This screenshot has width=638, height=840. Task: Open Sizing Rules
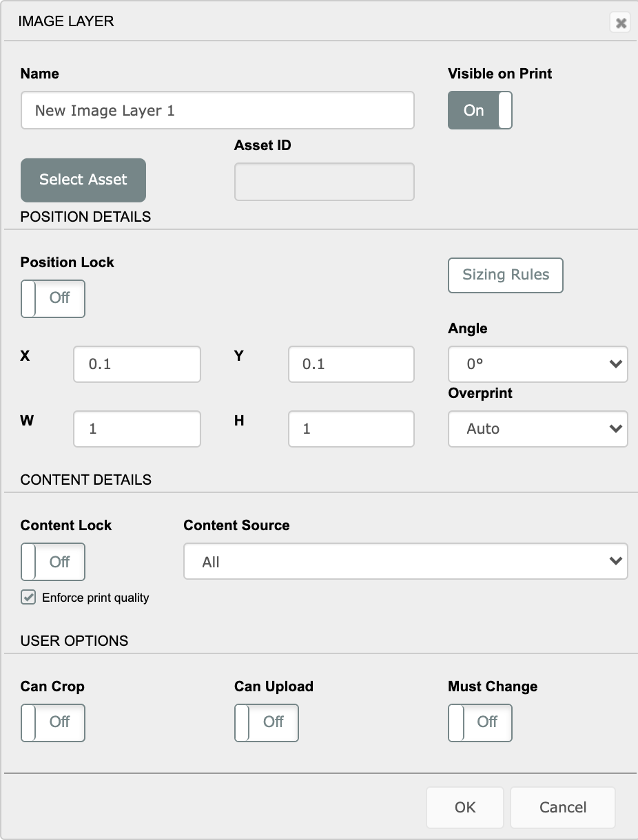click(506, 275)
